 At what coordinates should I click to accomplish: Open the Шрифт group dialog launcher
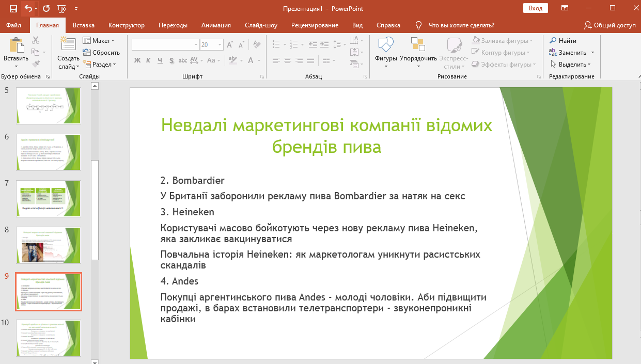click(x=261, y=76)
